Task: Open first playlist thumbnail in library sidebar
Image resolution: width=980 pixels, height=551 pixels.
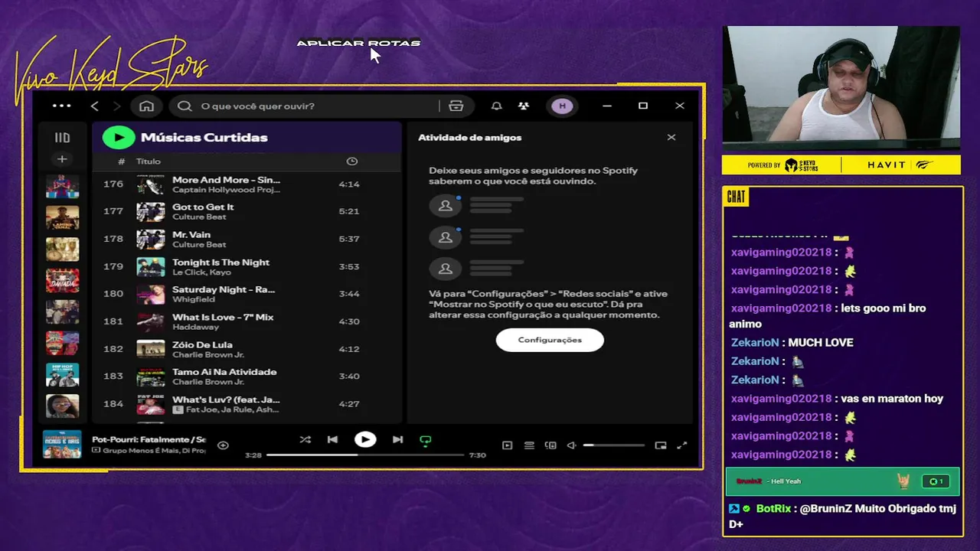Action: click(x=62, y=187)
